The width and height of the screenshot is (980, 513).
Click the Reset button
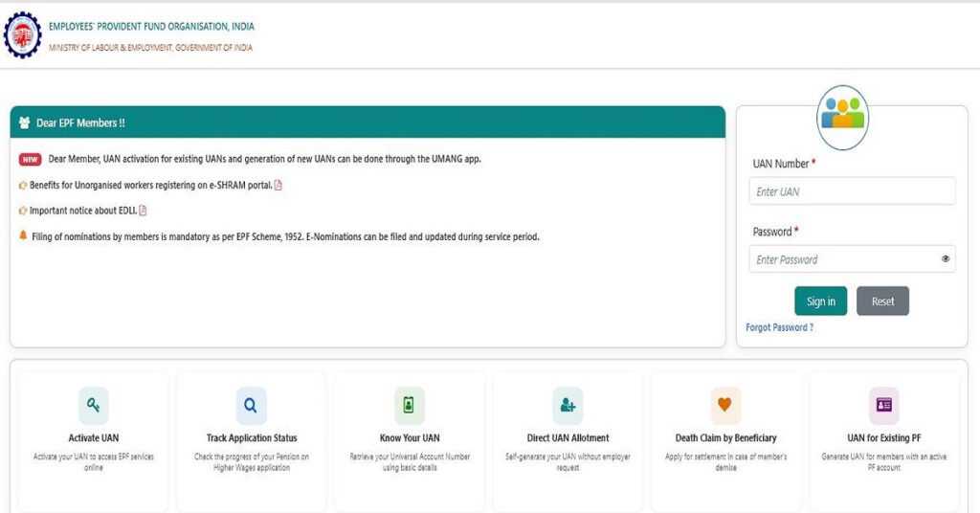coord(882,301)
